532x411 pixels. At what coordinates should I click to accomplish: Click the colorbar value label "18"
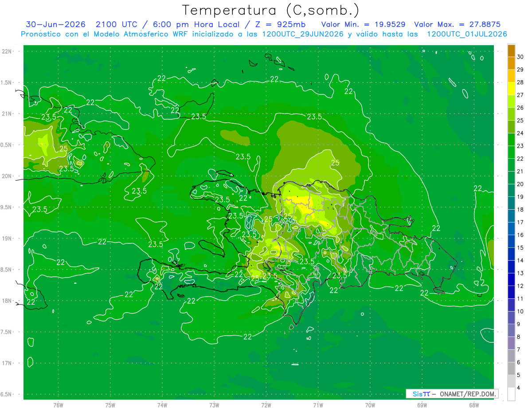click(521, 209)
